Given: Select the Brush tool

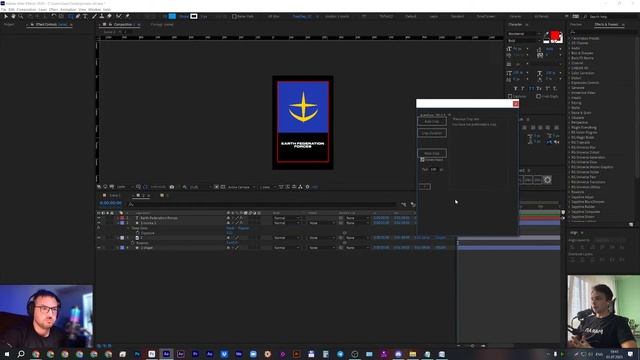Looking at the screenshot, I should [x=94, y=16].
